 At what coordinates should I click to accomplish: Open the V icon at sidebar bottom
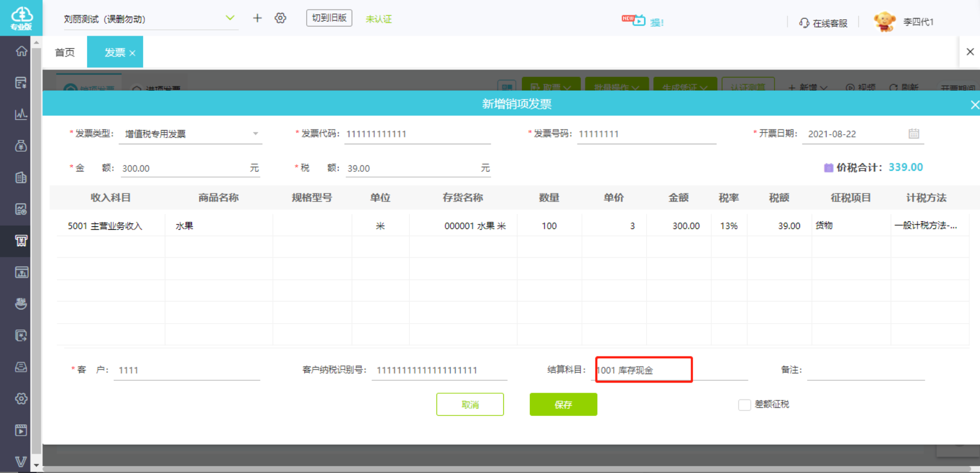[21, 462]
